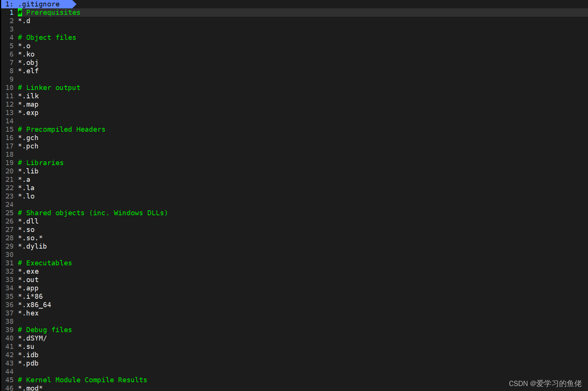Click the '*.hex' pattern
The height and width of the screenshot is (391, 588).
point(28,313)
